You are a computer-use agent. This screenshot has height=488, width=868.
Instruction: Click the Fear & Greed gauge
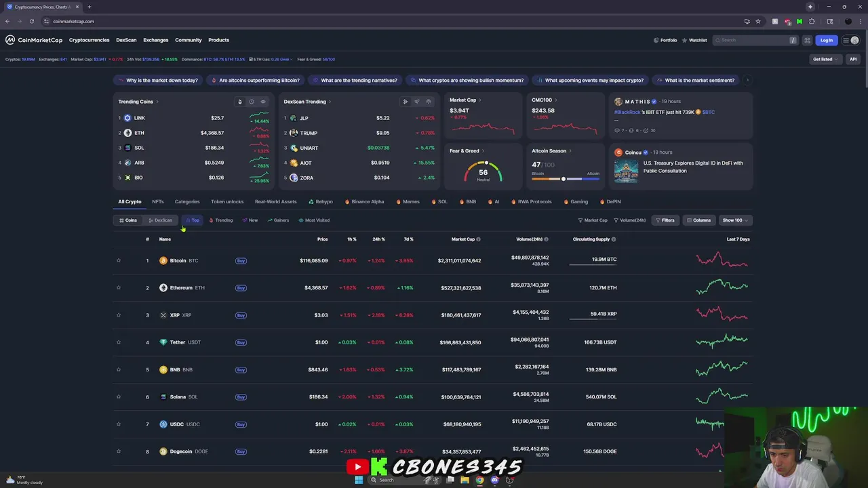pos(483,172)
